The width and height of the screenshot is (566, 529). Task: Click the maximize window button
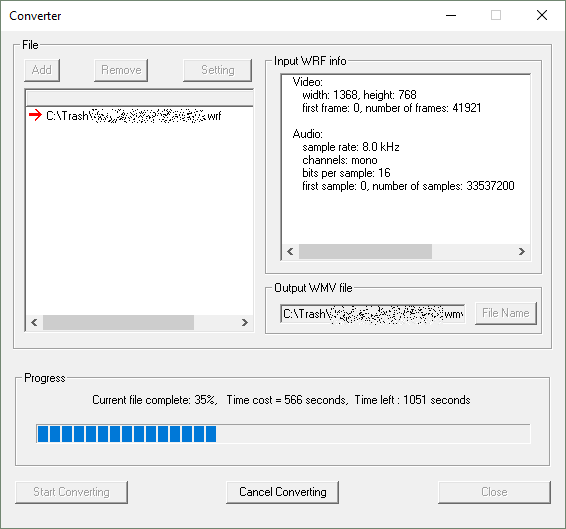click(x=496, y=16)
